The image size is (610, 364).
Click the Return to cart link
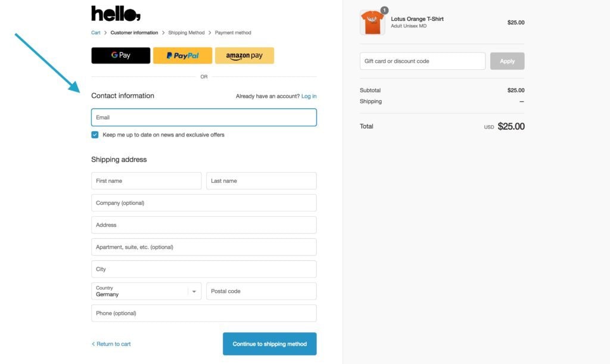tap(113, 344)
